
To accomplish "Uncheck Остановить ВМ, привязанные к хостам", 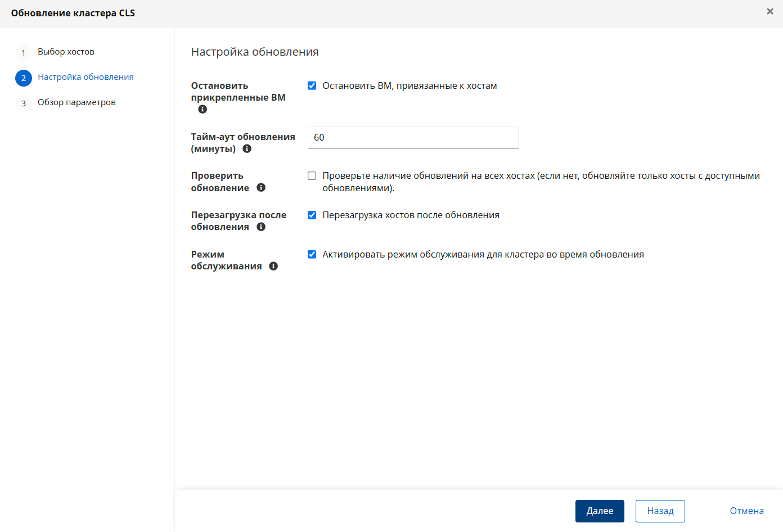I will [312, 85].
